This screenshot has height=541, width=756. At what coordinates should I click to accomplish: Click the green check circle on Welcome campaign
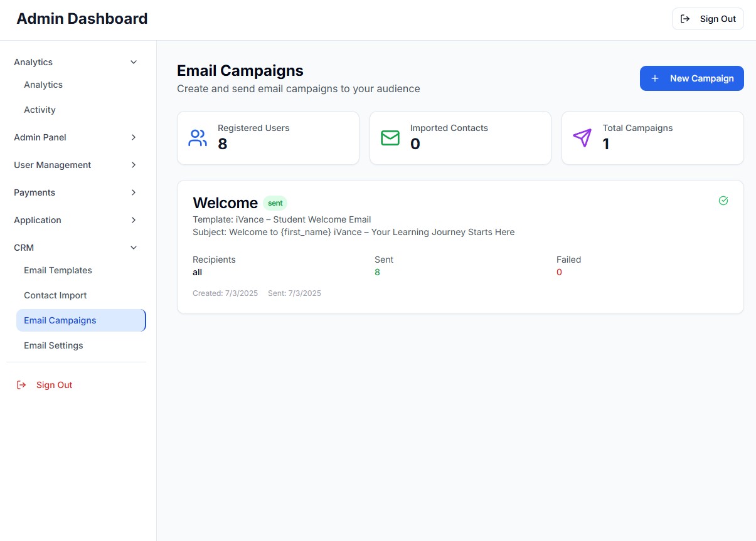coord(723,201)
